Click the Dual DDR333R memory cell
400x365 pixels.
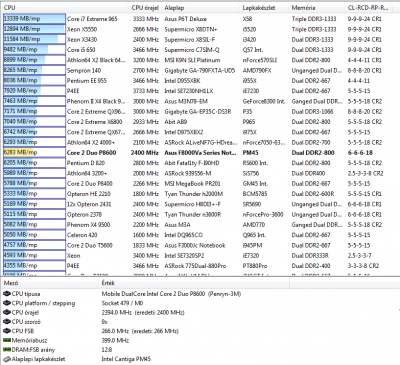point(310,256)
